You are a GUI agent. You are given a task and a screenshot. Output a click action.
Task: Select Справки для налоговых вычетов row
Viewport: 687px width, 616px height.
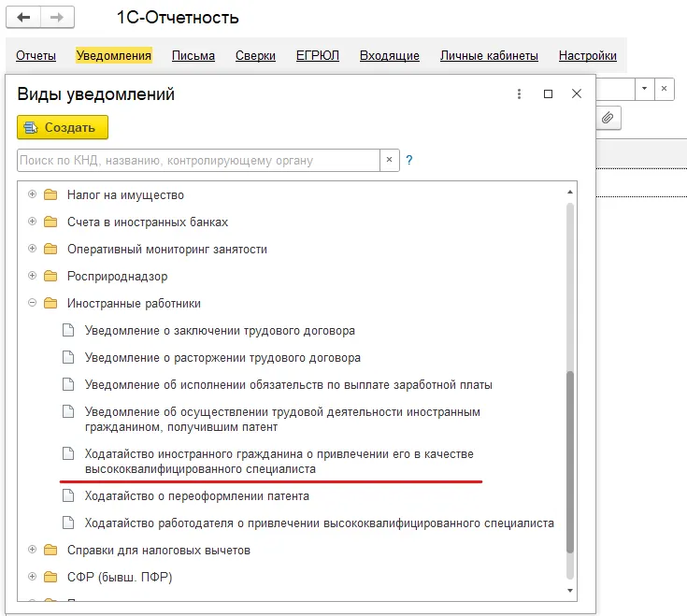click(x=292, y=551)
